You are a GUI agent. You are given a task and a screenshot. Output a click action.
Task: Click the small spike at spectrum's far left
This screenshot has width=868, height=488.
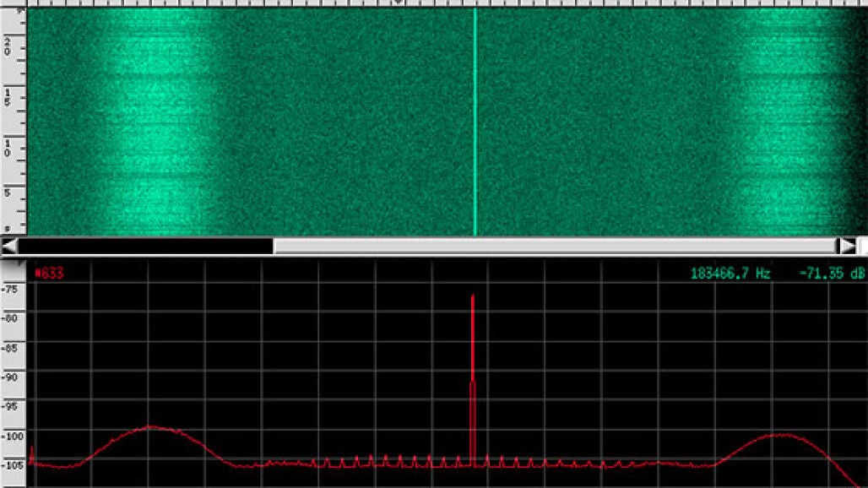pyautogui.click(x=31, y=453)
